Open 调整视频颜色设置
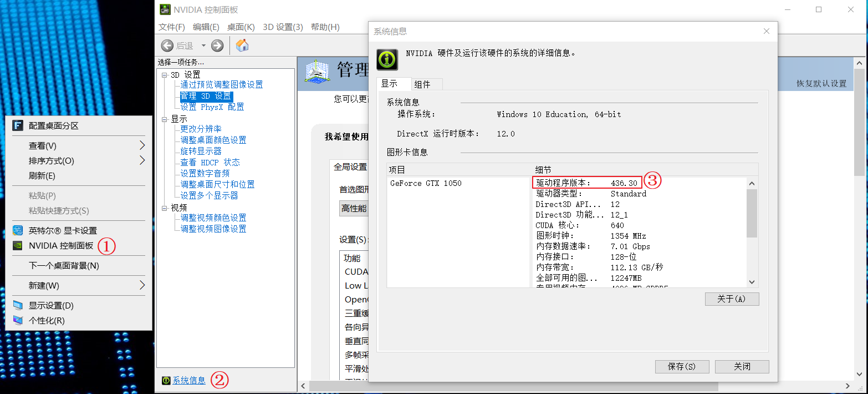 (x=213, y=218)
